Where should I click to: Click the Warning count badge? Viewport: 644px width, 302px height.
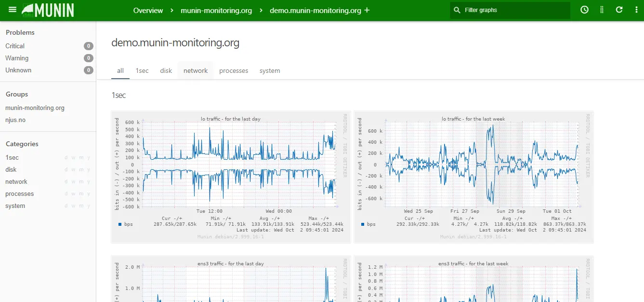point(89,58)
